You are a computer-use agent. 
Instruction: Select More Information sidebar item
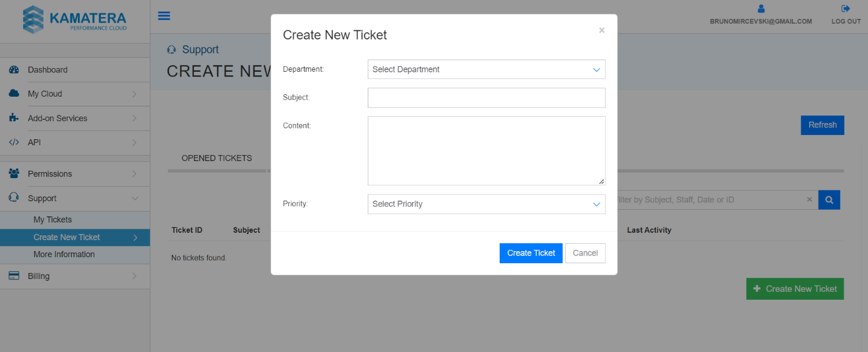pos(64,254)
